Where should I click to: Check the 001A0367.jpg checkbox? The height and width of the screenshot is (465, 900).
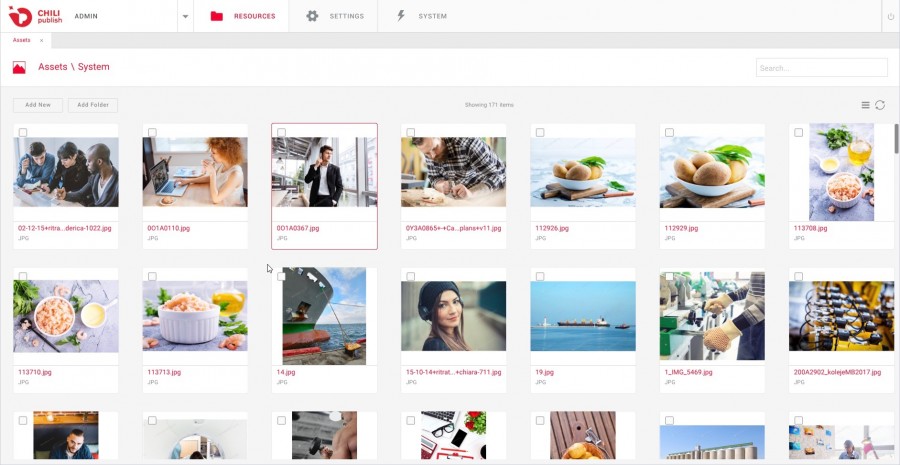tap(281, 133)
